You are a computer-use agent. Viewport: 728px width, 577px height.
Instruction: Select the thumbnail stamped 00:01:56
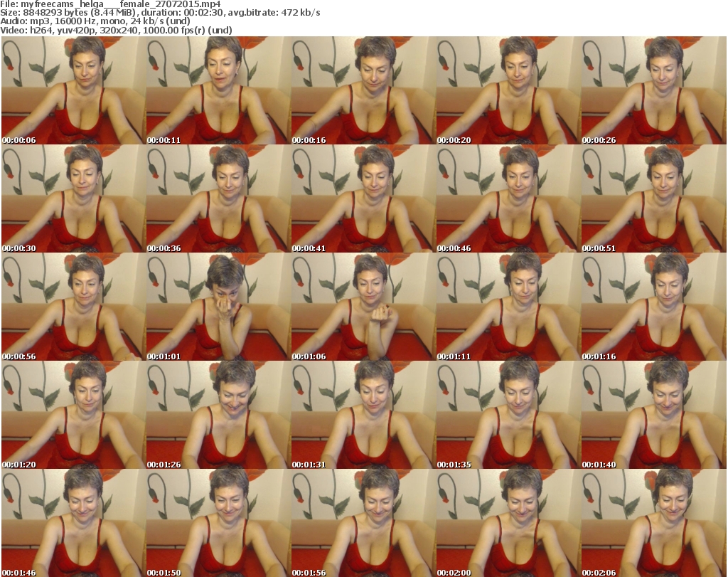(x=363, y=523)
